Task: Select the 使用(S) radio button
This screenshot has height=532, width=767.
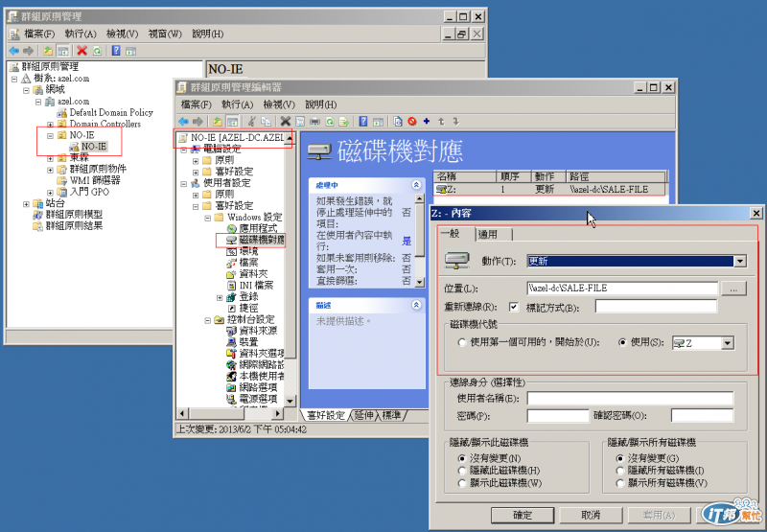Action: coord(622,342)
